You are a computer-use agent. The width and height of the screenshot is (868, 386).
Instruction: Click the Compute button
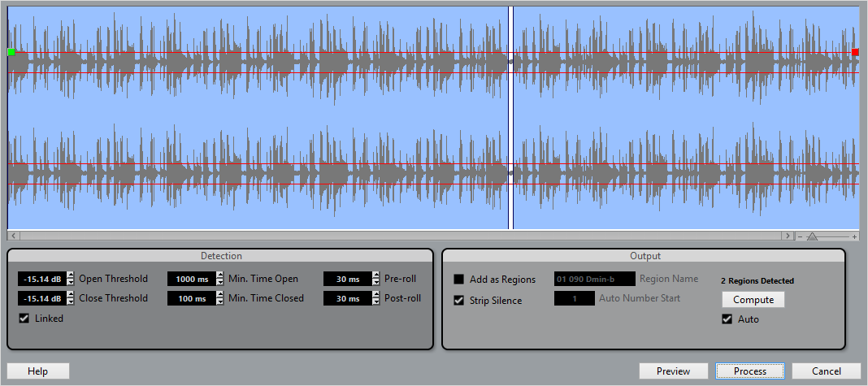(753, 300)
